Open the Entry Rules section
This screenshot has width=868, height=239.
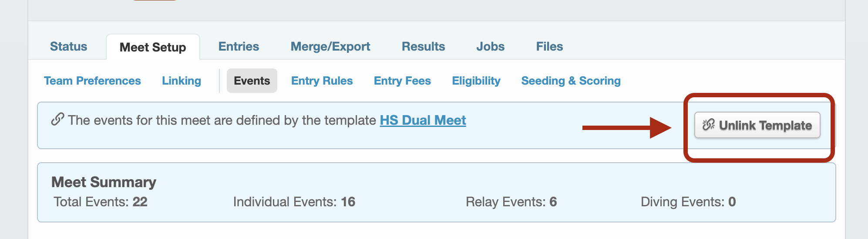point(322,81)
